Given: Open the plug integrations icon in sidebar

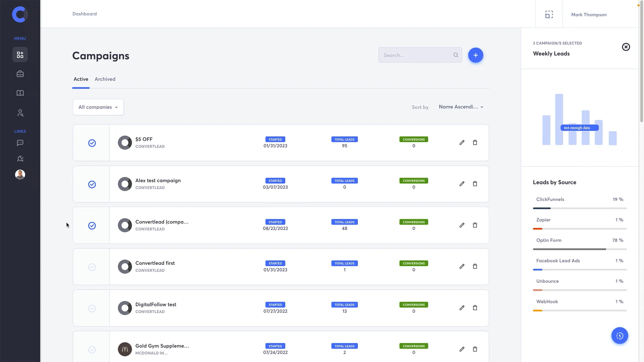Looking at the screenshot, I should point(20,159).
